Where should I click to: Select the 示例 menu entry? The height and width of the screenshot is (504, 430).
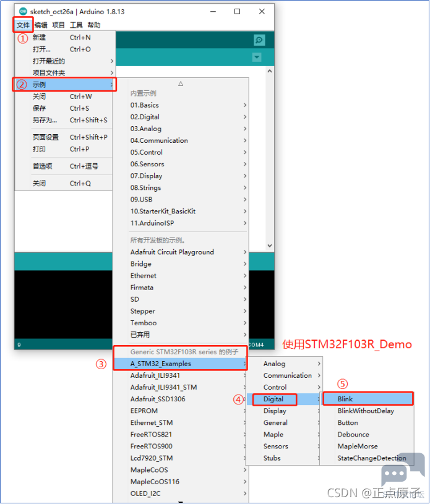(x=66, y=85)
